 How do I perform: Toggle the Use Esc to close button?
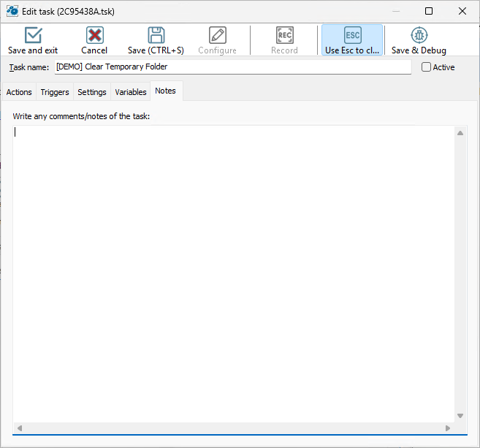click(352, 40)
